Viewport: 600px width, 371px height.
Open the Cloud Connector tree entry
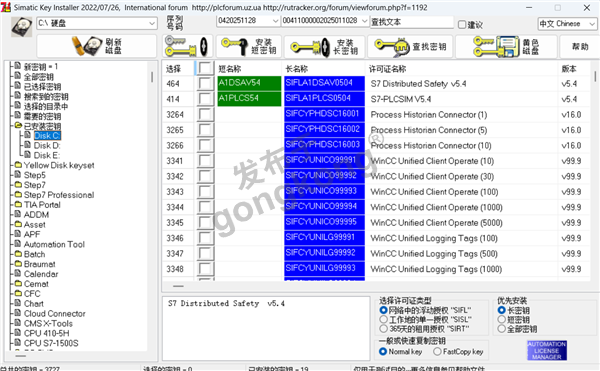click(x=55, y=314)
